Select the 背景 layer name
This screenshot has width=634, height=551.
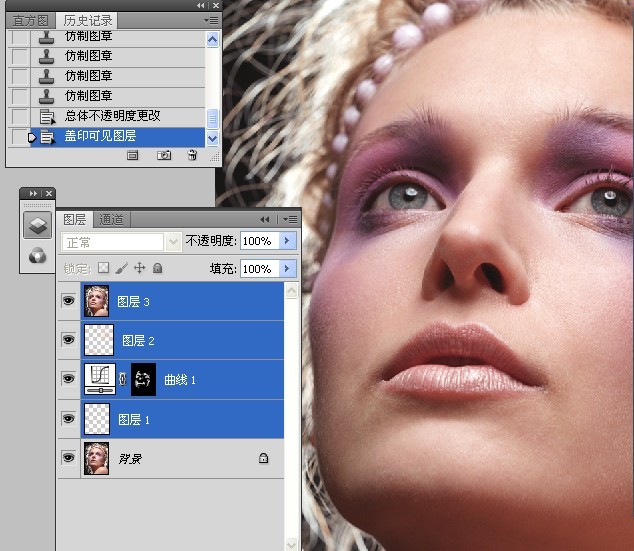(x=130, y=458)
